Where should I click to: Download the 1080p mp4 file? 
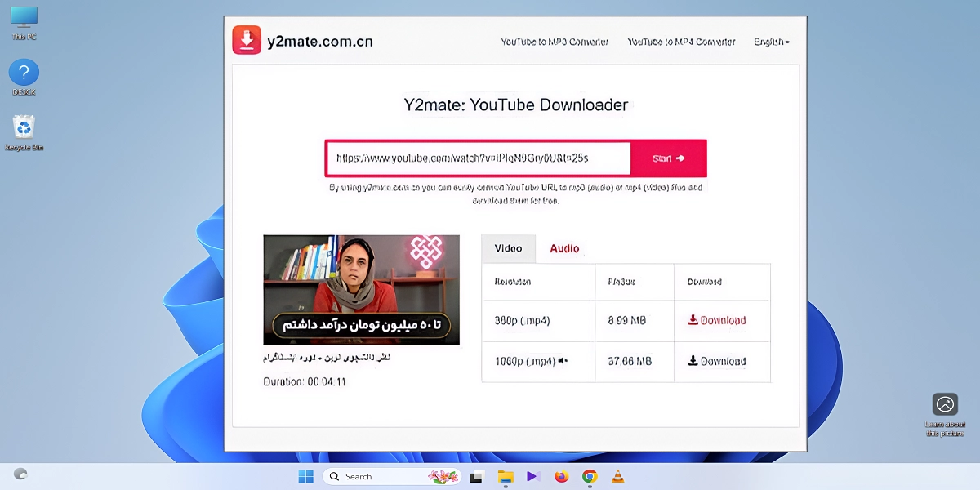point(717,361)
